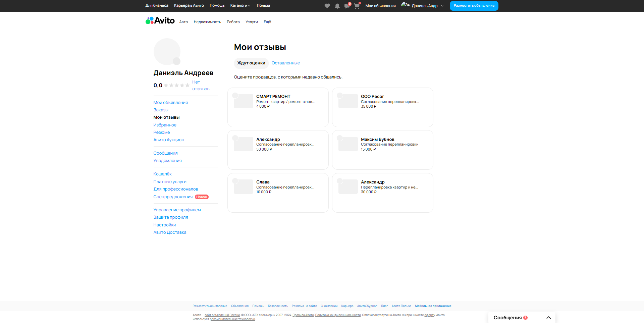This screenshot has width=644, height=323.
Task: Open Резюме in sidebar
Action: pyautogui.click(x=161, y=132)
